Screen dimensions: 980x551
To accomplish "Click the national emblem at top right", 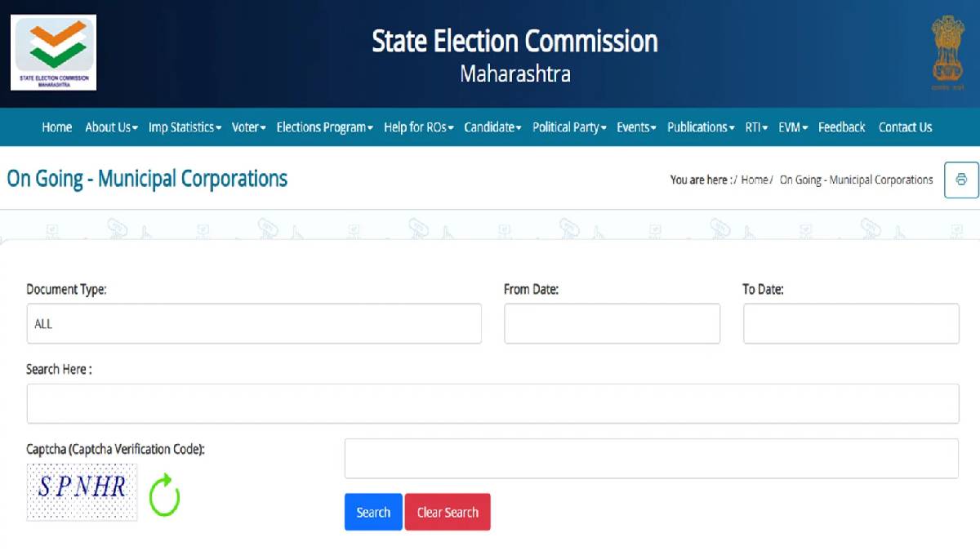I will [x=946, y=51].
